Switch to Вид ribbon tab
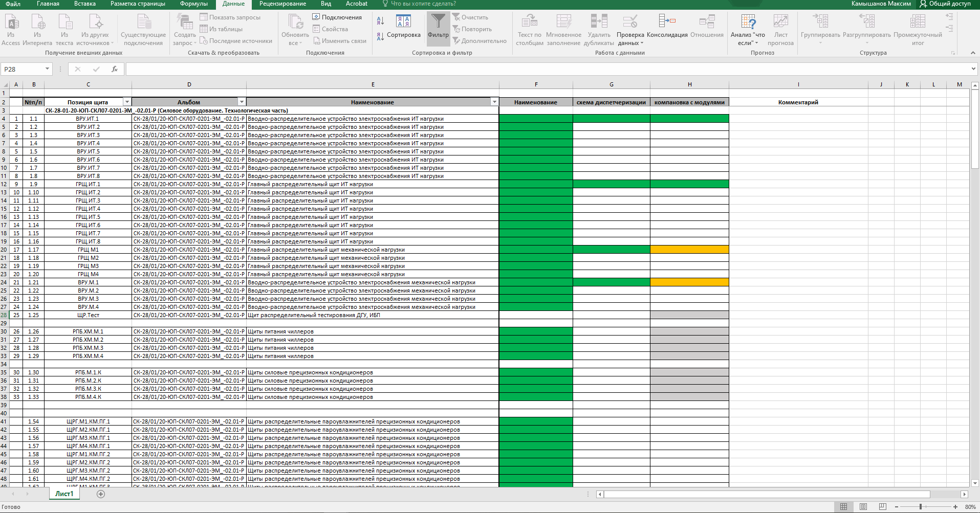Screen dimensions: 980x513 326,4
